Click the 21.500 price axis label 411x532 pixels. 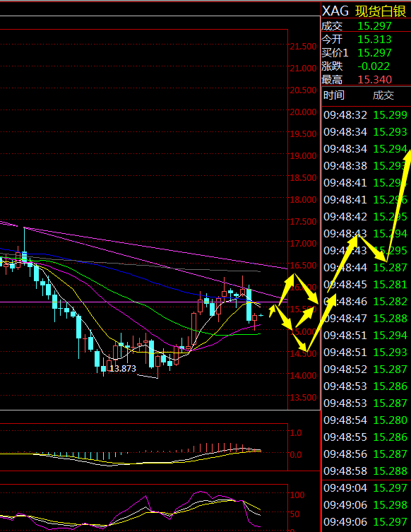303,47
